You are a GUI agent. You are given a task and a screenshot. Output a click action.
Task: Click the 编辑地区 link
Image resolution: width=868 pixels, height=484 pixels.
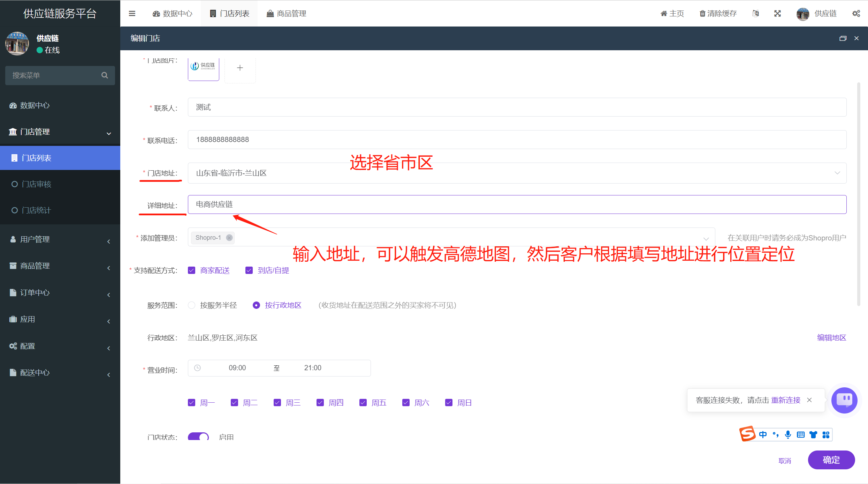coord(831,338)
